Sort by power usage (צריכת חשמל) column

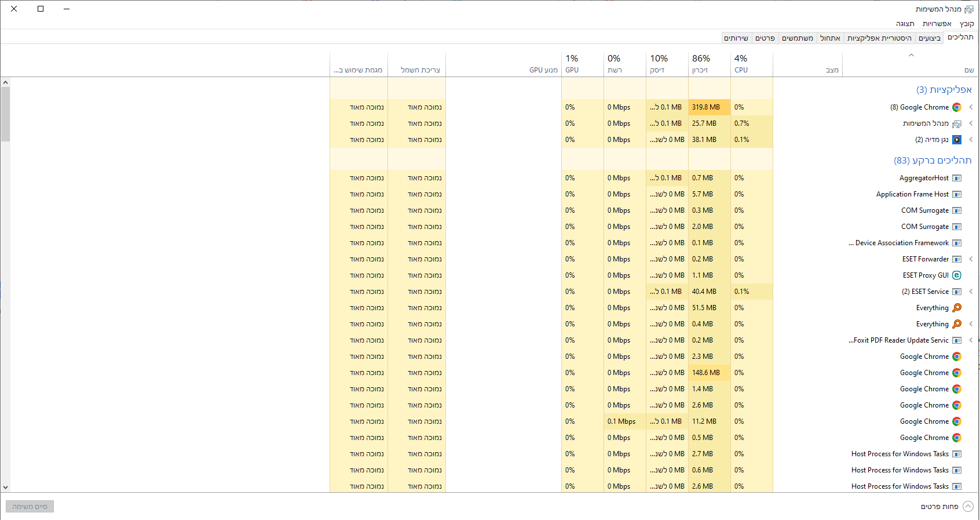click(417, 64)
